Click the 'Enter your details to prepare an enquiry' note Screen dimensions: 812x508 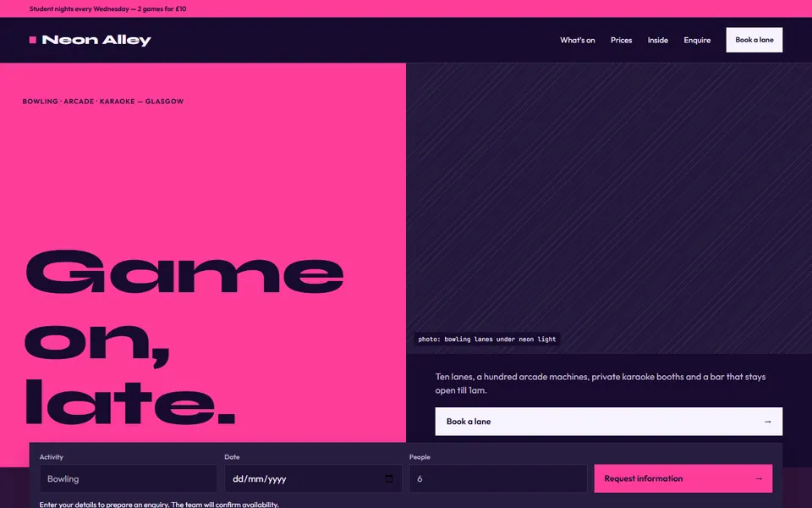[159, 505]
